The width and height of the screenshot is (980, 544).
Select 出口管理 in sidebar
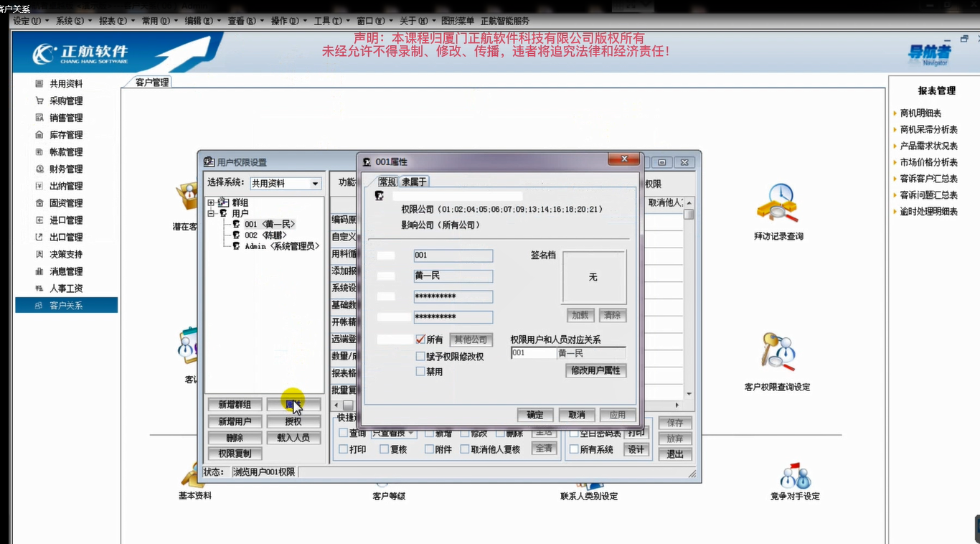66,238
